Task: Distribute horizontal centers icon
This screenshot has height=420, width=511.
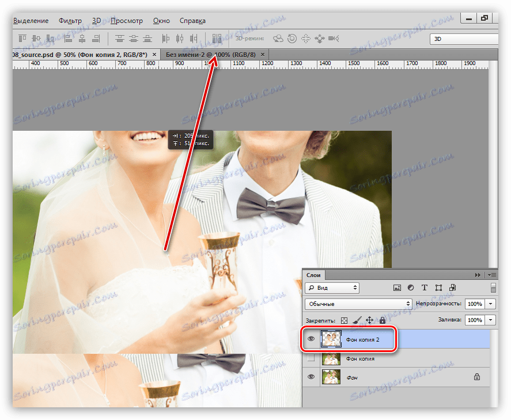Action: click(180, 39)
